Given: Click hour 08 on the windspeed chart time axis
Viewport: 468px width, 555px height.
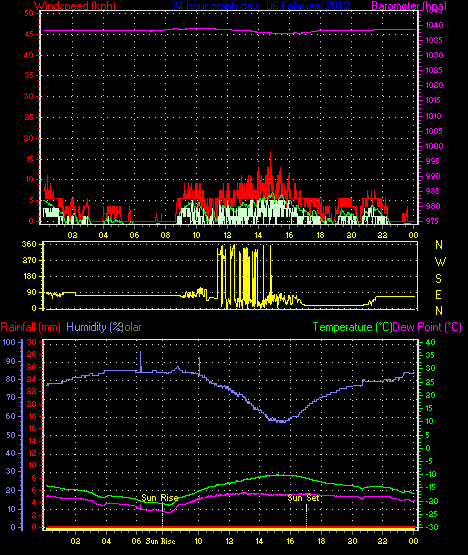Looking at the screenshot, I should [x=165, y=235].
